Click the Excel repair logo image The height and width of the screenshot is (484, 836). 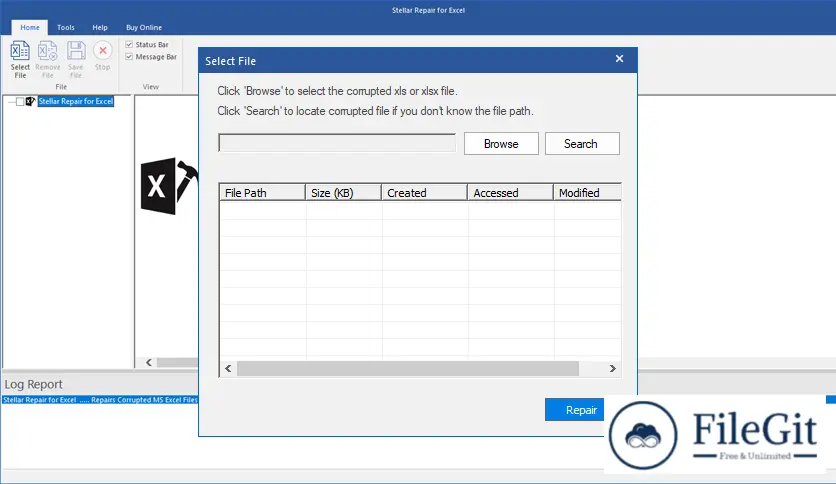tap(169, 186)
